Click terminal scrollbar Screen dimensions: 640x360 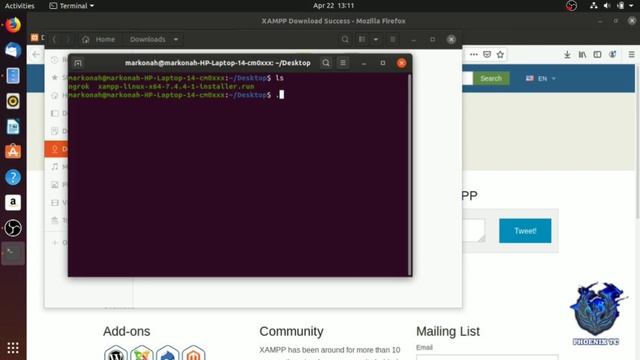409,175
